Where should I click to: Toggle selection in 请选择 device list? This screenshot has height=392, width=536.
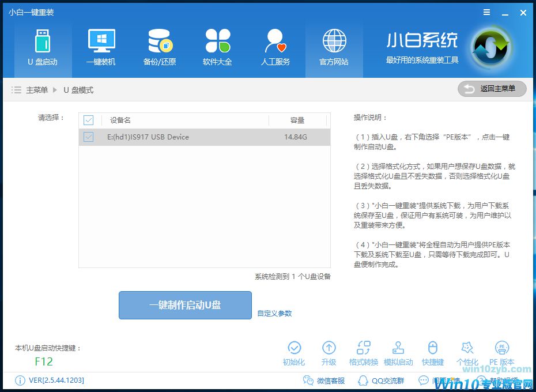pyautogui.click(x=88, y=137)
